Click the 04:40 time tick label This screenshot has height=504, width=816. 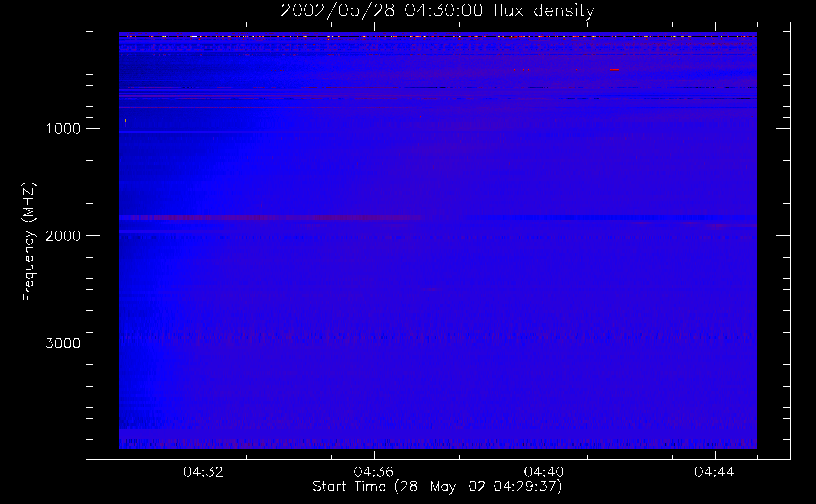pyautogui.click(x=544, y=472)
